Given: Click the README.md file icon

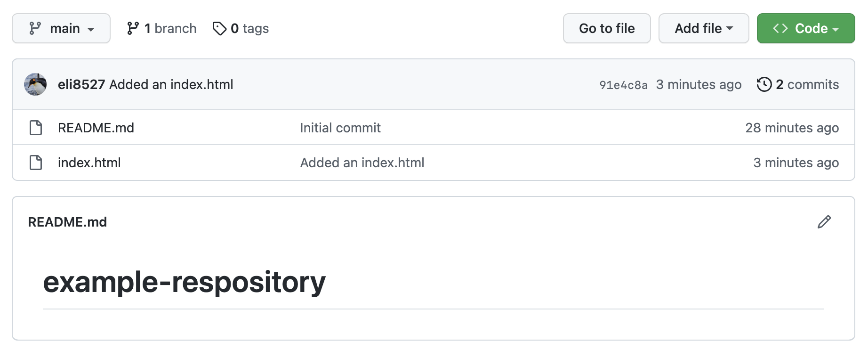Looking at the screenshot, I should point(36,128).
